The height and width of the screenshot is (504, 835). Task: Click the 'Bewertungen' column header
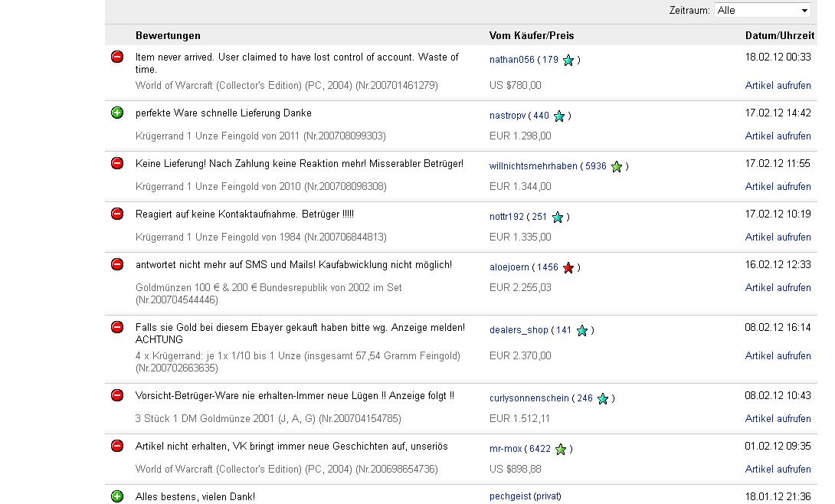(168, 35)
